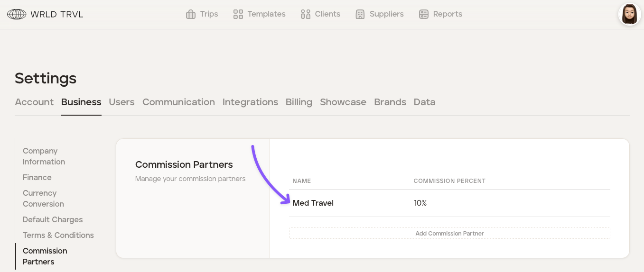Select the Data tab
Screen dimensions: 644x272
pyautogui.click(x=424, y=102)
